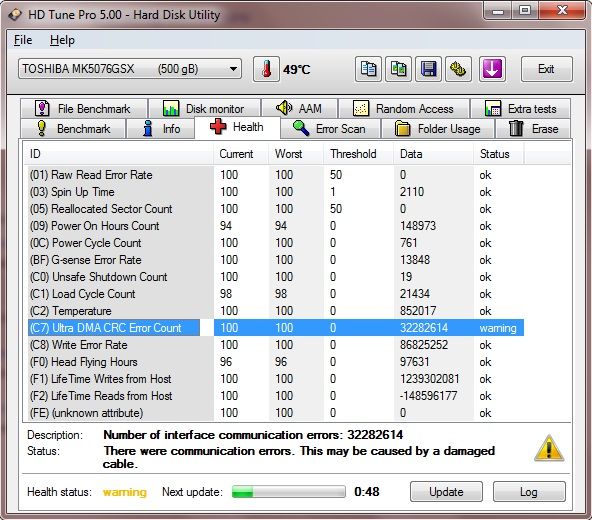The image size is (592, 520).
Task: Click the Log button
Action: click(529, 492)
